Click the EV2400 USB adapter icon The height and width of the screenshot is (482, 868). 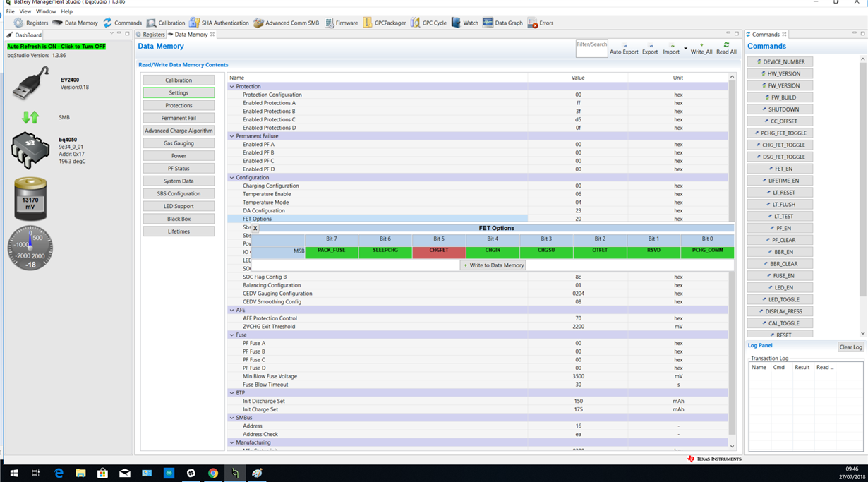pos(30,84)
